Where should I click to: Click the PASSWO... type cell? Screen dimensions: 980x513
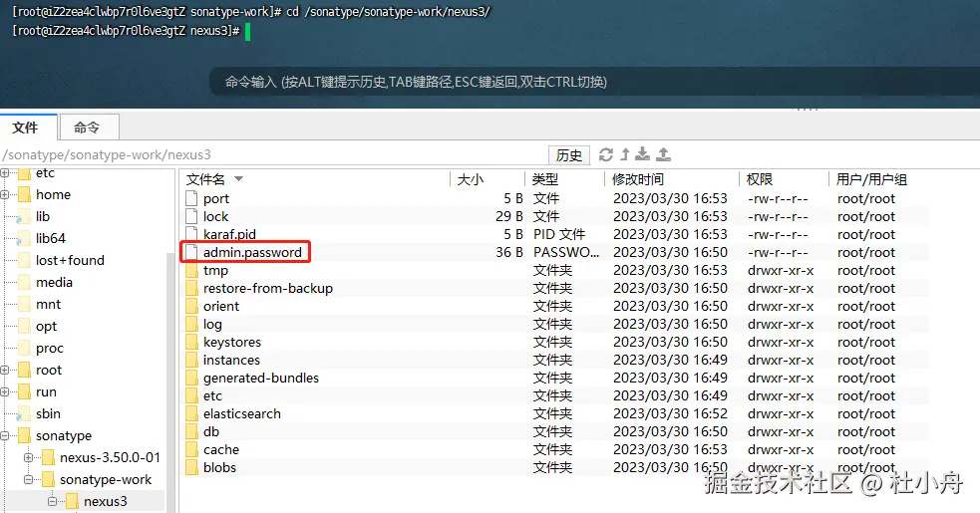[565, 252]
